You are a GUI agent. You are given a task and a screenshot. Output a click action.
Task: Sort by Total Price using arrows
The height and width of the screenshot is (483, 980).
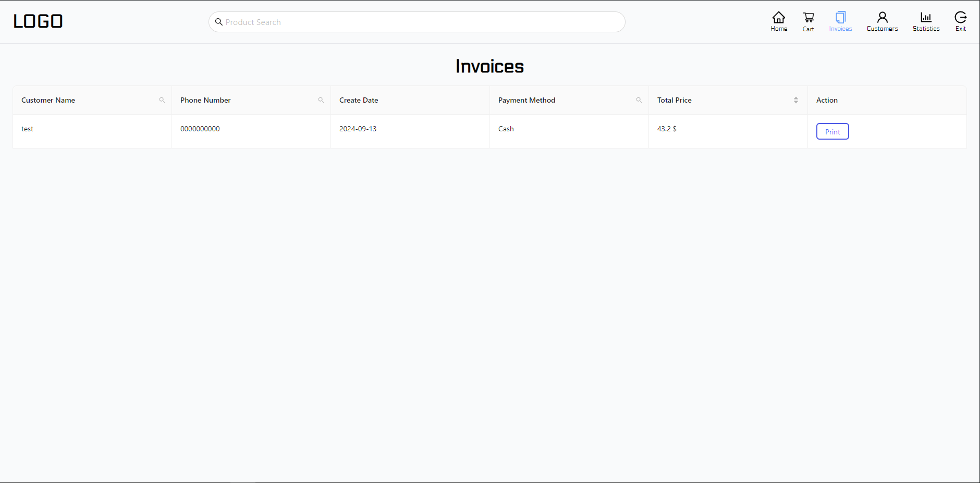796,100
